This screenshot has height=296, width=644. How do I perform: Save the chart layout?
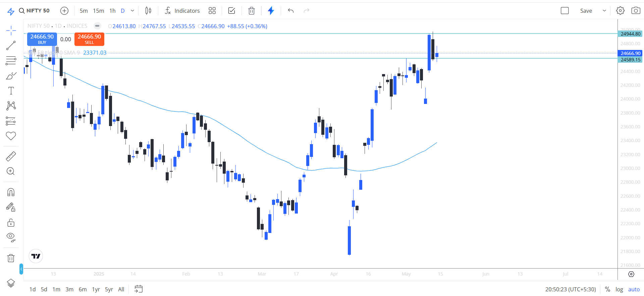click(586, 11)
